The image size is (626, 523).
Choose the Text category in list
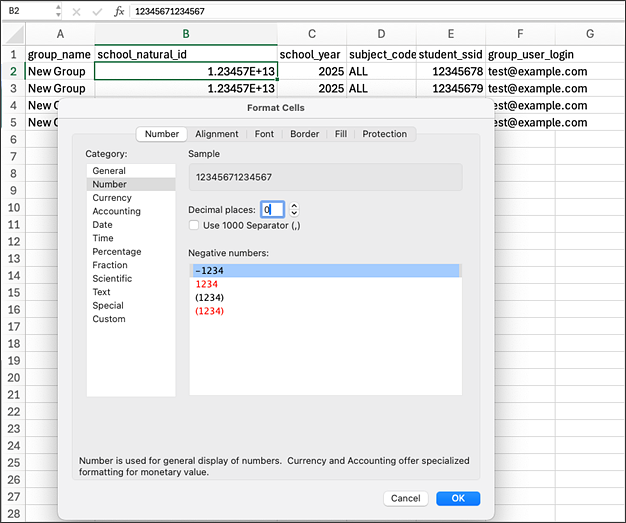[102, 292]
